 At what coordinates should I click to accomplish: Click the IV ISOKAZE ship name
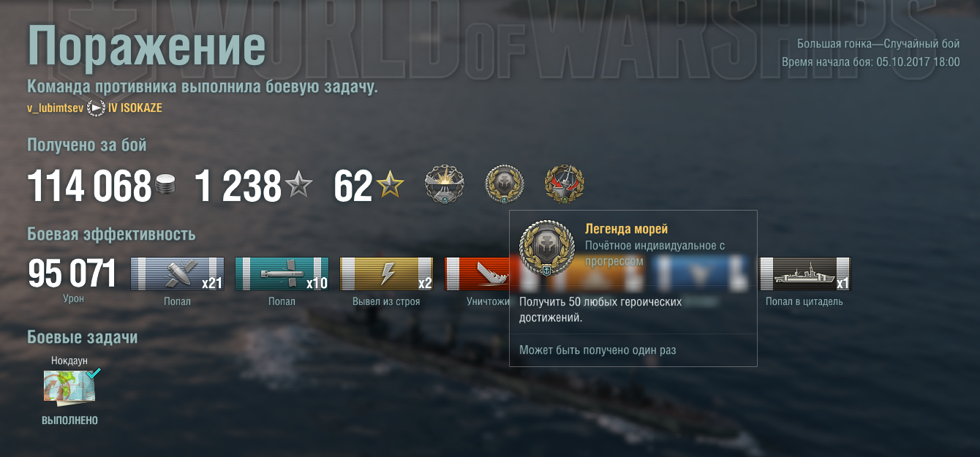point(135,108)
